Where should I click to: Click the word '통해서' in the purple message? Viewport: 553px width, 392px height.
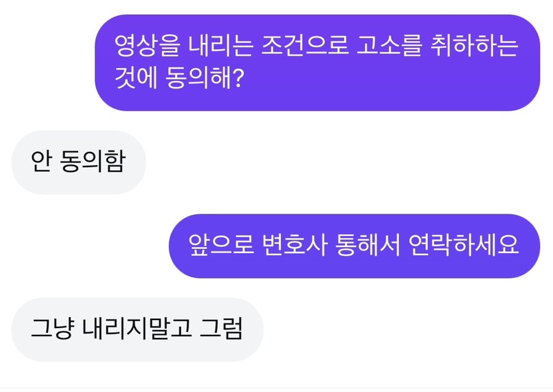pyautogui.click(x=367, y=246)
